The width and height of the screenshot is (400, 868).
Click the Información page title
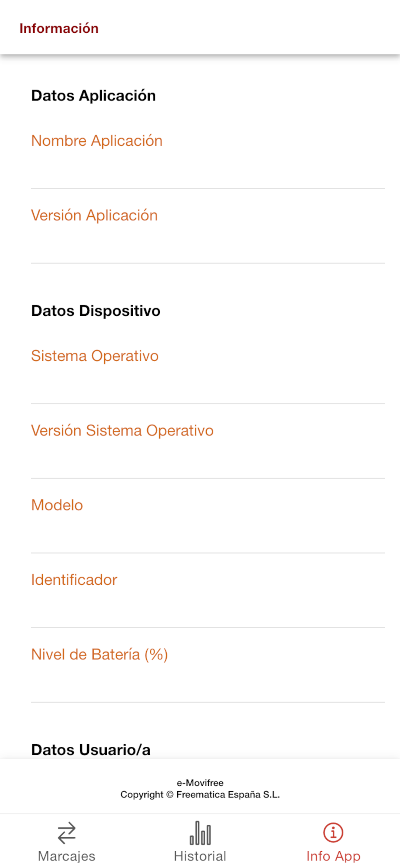tap(59, 29)
